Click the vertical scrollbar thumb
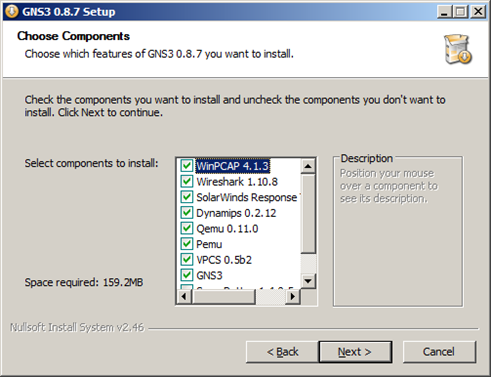491x377 pixels. (x=308, y=213)
